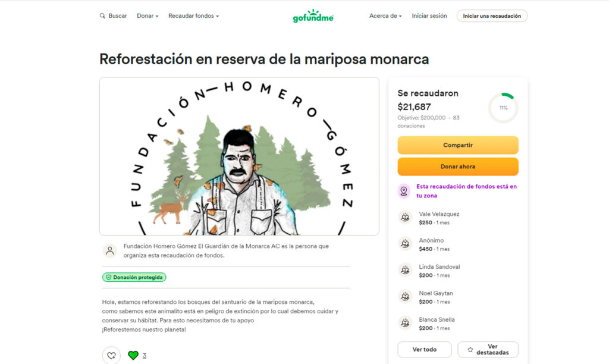Expand the Recaudar fondos dropdown
The width and height of the screenshot is (609, 364).
193,16
